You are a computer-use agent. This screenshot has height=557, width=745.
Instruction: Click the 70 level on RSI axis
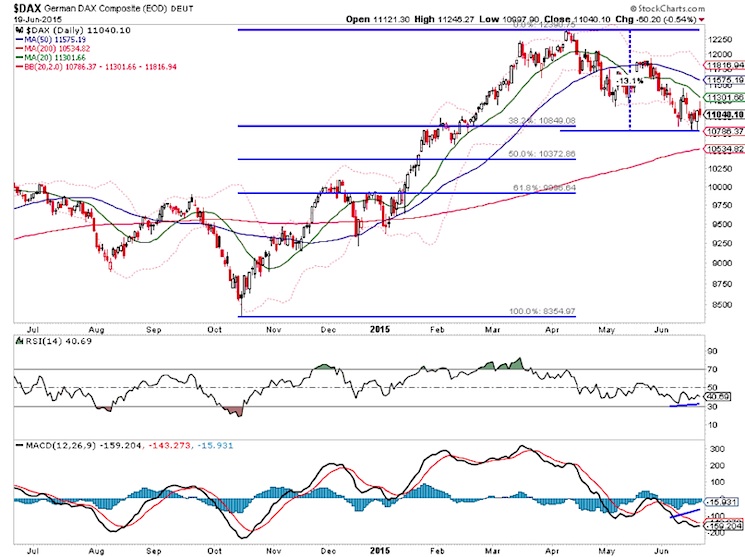coord(712,369)
